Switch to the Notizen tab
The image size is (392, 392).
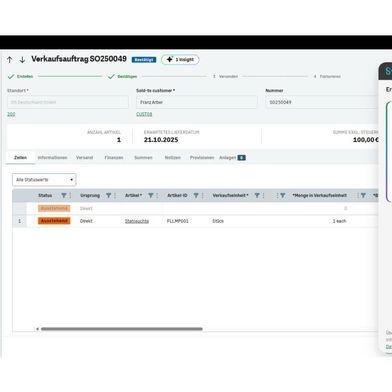173,157
